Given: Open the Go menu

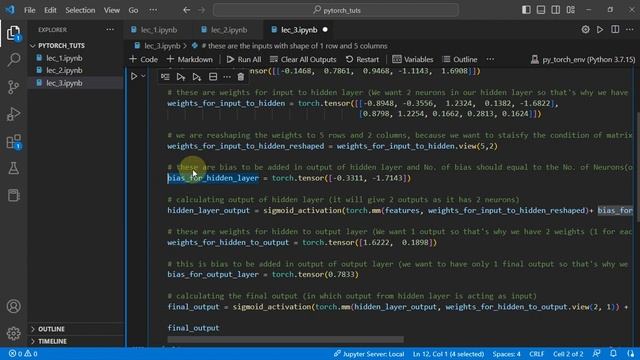Looking at the screenshot, I should 133,10.
